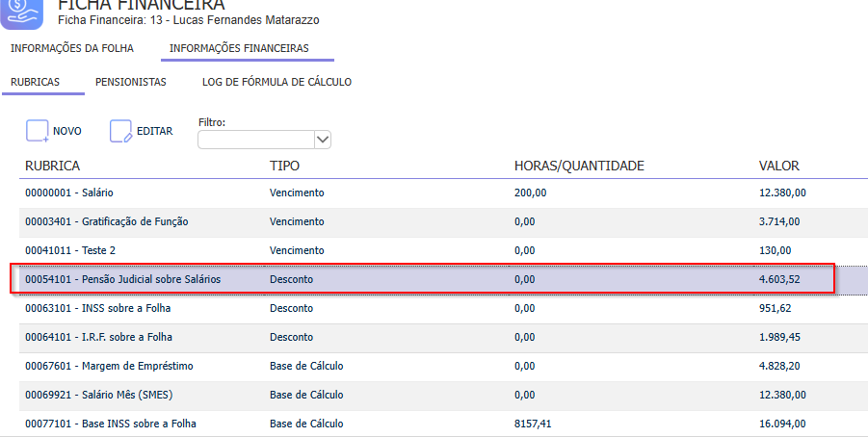The image size is (868, 437).
Task: Select the I.R.F. sobre a Folha row
Action: [99, 337]
